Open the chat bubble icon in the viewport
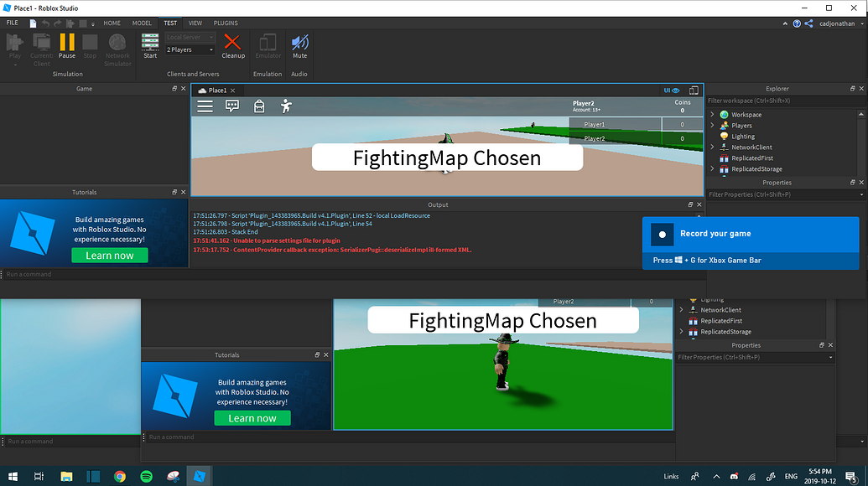Image resolution: width=868 pixels, height=486 pixels. 232,106
